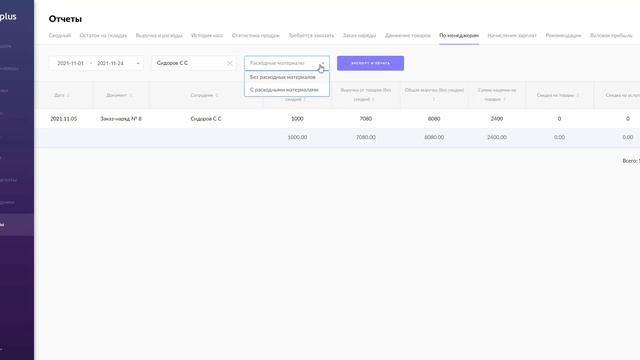
Task: Set the end date 2021-11-24 field
Action: pos(110,63)
